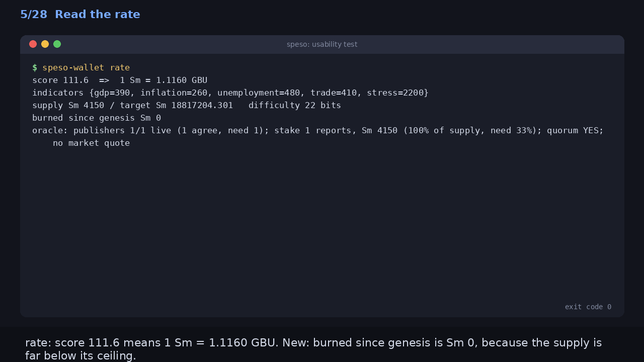Click the yellow minimize window button
This screenshot has height=362, width=644.
[x=45, y=44]
